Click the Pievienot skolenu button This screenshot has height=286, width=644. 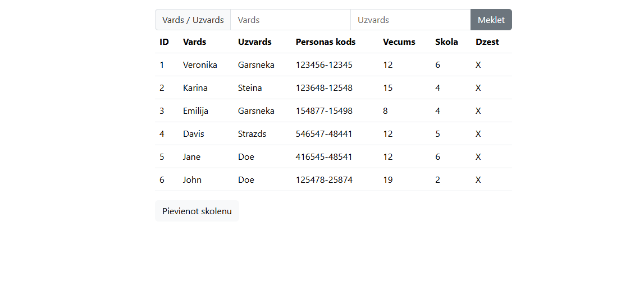(x=197, y=211)
